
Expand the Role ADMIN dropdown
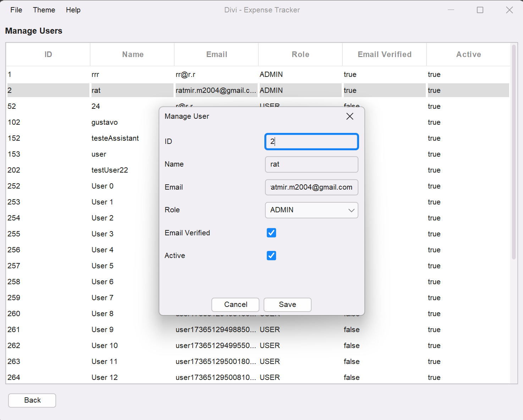coord(312,210)
